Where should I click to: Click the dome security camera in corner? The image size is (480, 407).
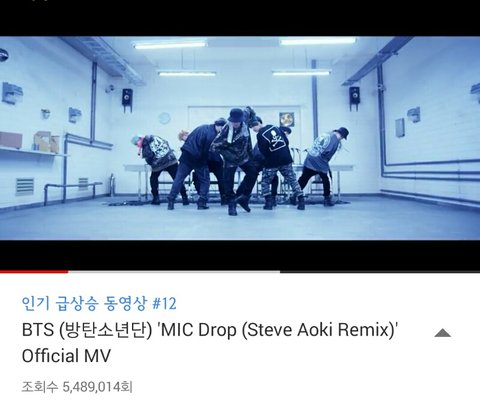tap(4, 55)
